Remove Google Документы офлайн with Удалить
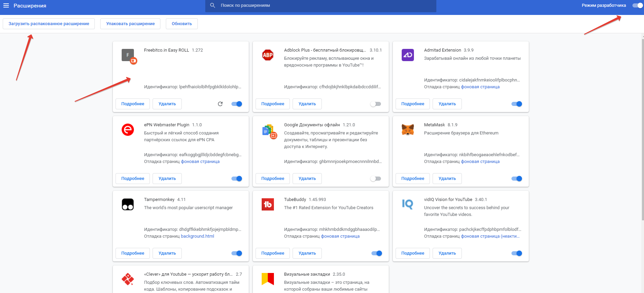 307,179
